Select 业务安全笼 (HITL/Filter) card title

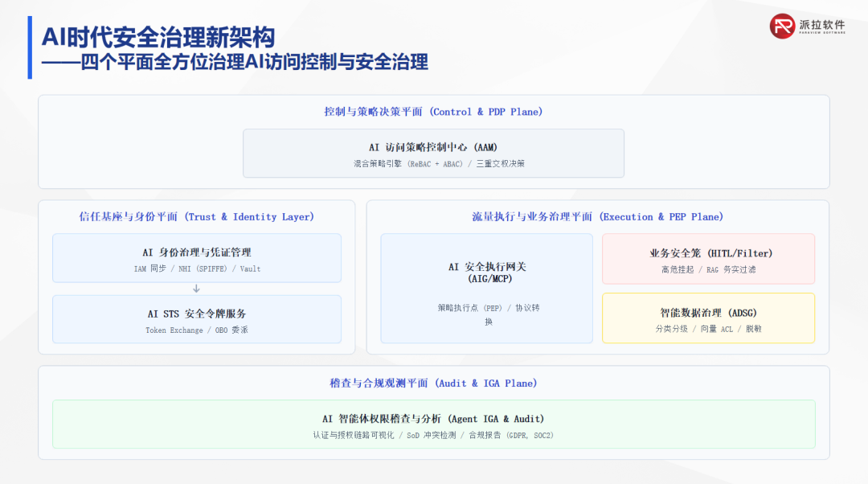point(710,253)
